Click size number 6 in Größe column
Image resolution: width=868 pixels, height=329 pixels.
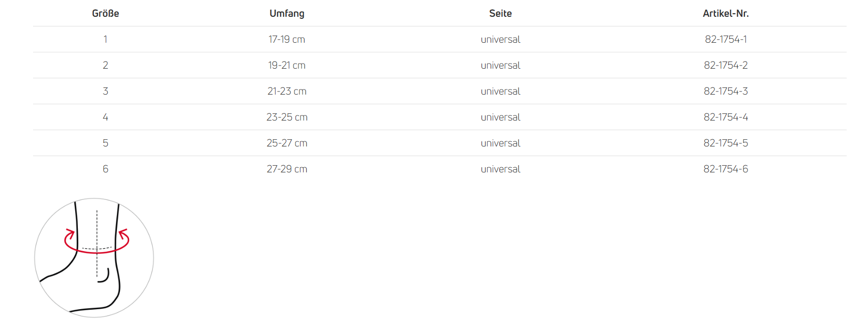[x=105, y=169]
